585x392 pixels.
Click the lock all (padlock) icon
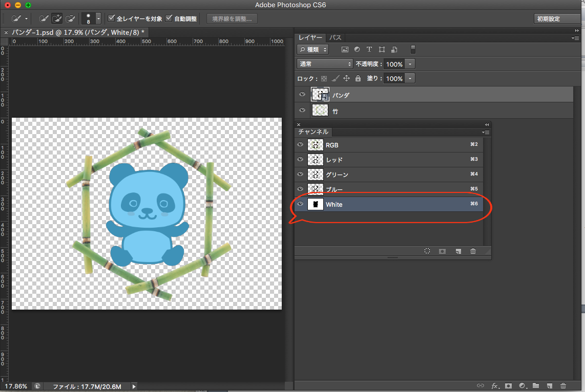pos(358,78)
